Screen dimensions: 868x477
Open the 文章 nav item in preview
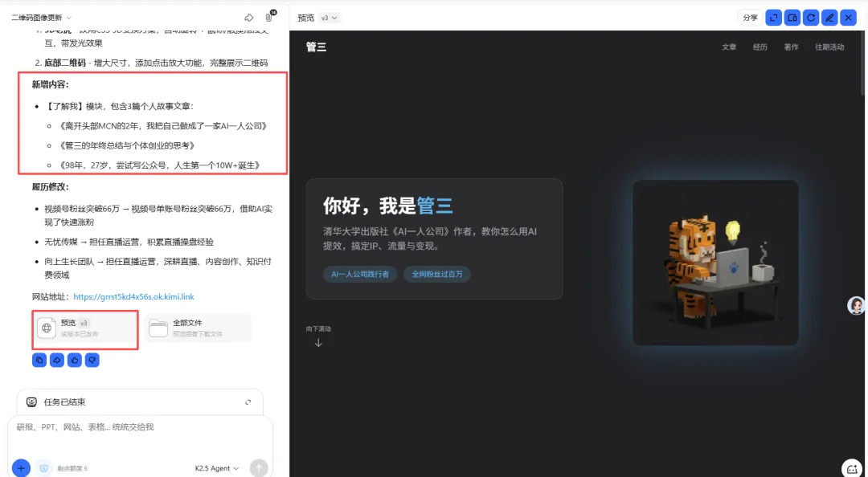tap(729, 47)
